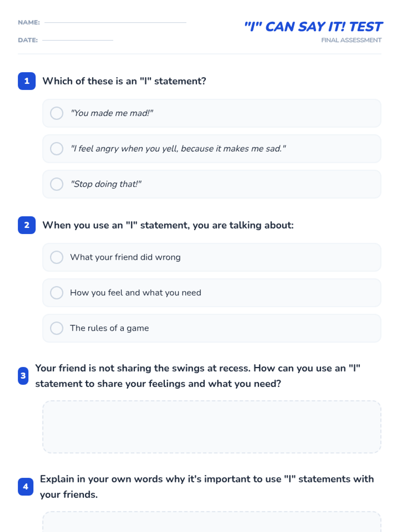399x532 pixels.
Task: Choose "How you feel and what you need"
Action: (211, 293)
